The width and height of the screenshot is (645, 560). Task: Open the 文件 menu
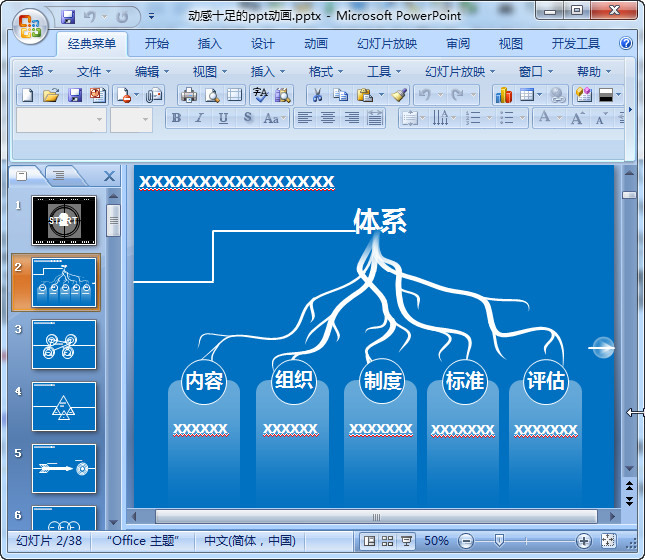pyautogui.click(x=93, y=72)
